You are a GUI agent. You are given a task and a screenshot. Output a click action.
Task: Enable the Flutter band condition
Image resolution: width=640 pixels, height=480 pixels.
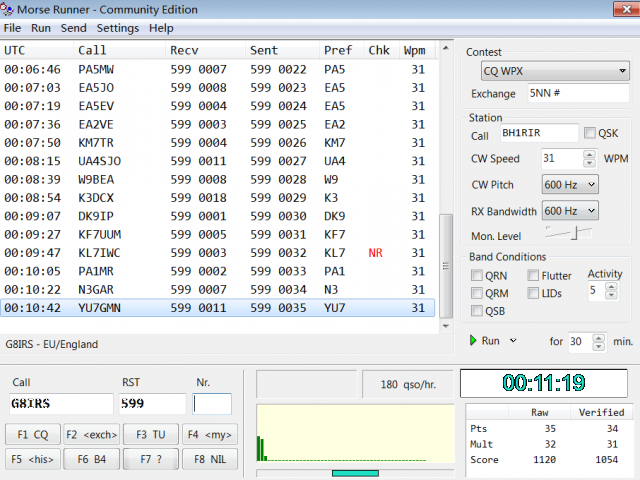pyautogui.click(x=533, y=276)
